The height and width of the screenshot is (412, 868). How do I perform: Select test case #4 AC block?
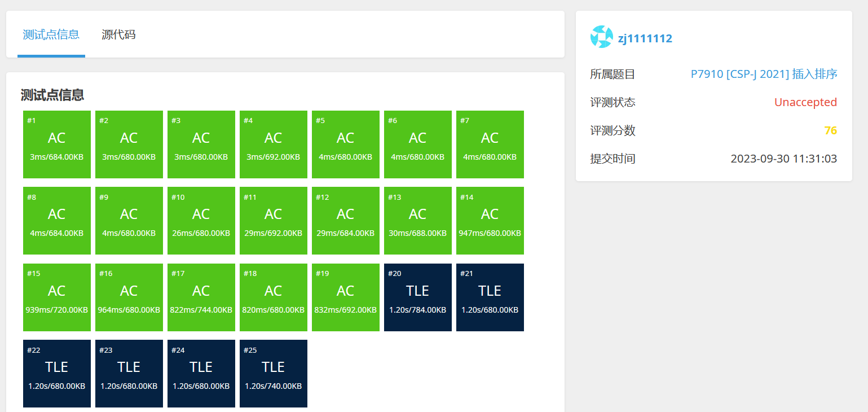(x=274, y=144)
